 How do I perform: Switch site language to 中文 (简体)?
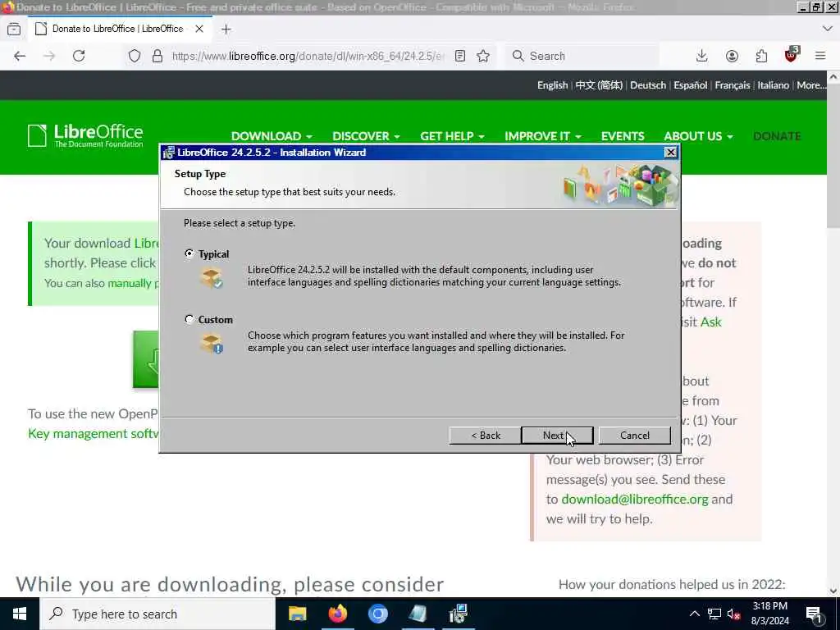599,85
